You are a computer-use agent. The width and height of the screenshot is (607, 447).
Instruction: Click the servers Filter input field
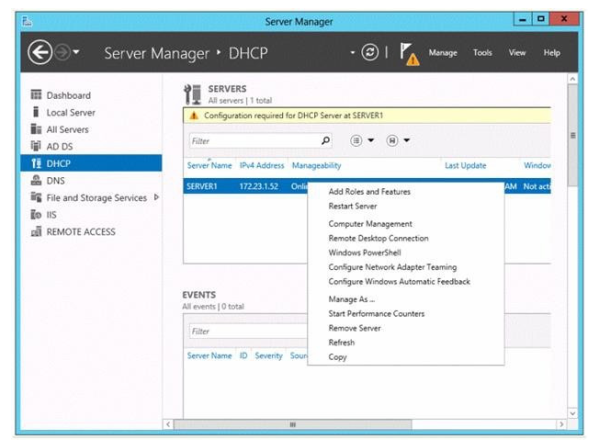[x=254, y=141]
